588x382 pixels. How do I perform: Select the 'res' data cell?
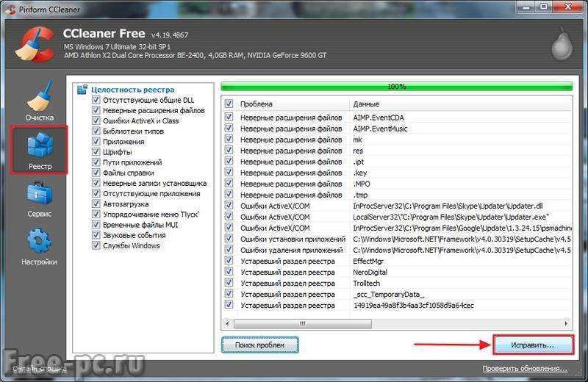click(x=358, y=151)
